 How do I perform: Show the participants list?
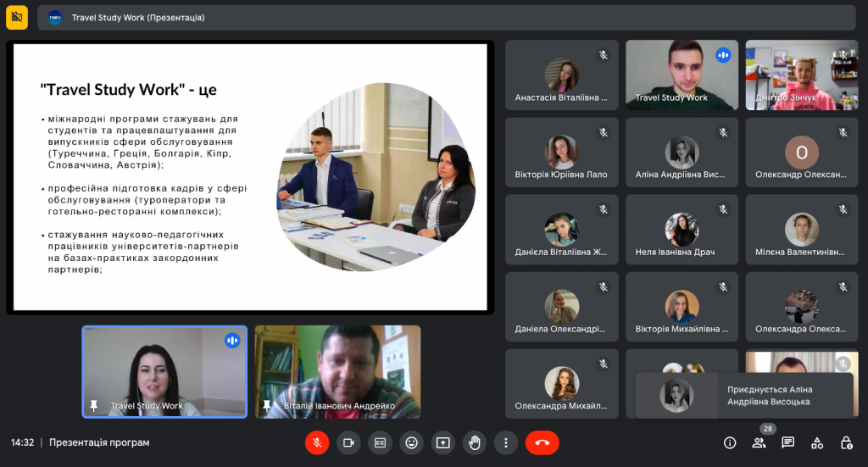point(759,442)
